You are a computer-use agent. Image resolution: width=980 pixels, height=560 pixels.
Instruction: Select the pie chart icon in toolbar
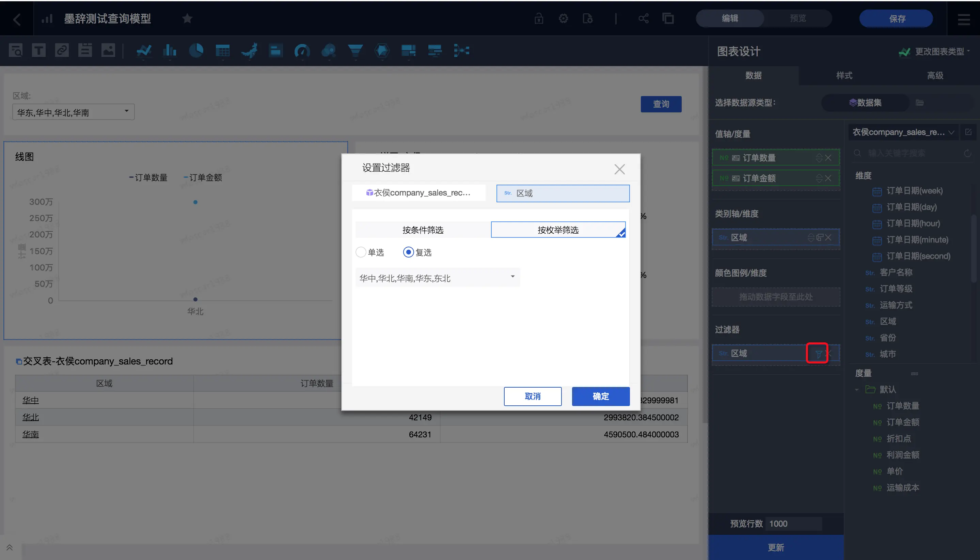pos(196,51)
